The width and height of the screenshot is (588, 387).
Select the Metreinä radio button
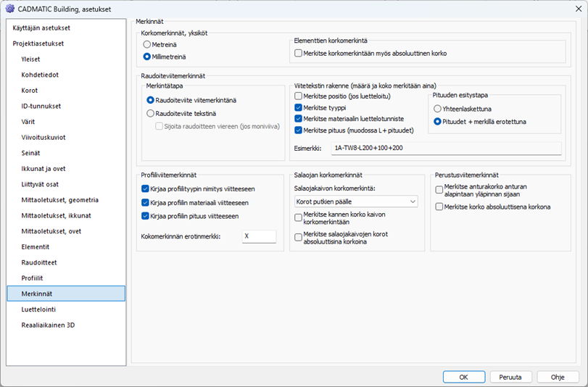(147, 44)
